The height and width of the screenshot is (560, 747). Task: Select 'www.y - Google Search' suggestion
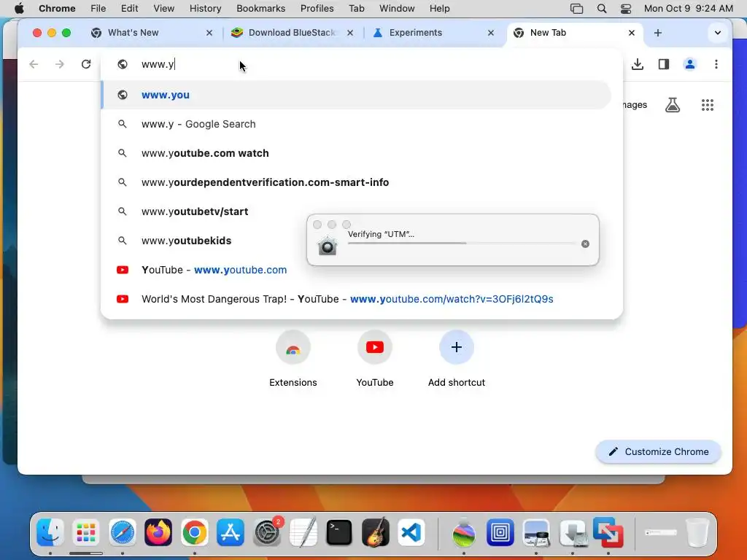(x=356, y=124)
